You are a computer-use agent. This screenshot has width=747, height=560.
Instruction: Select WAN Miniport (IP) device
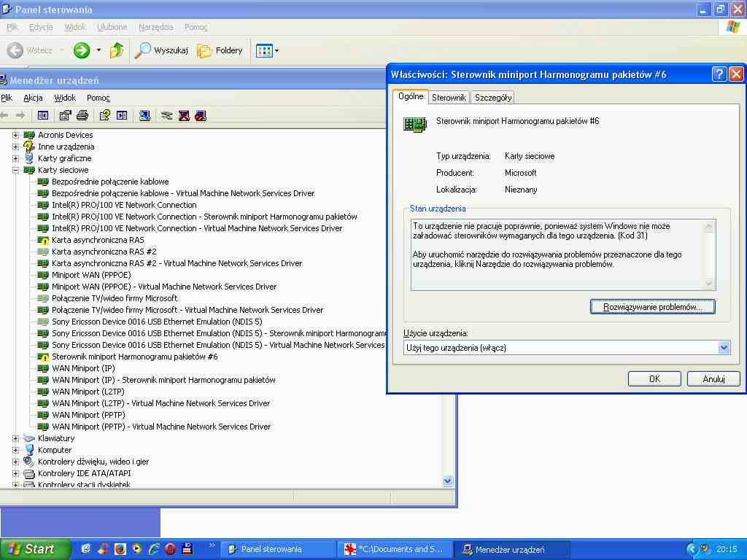click(x=83, y=368)
